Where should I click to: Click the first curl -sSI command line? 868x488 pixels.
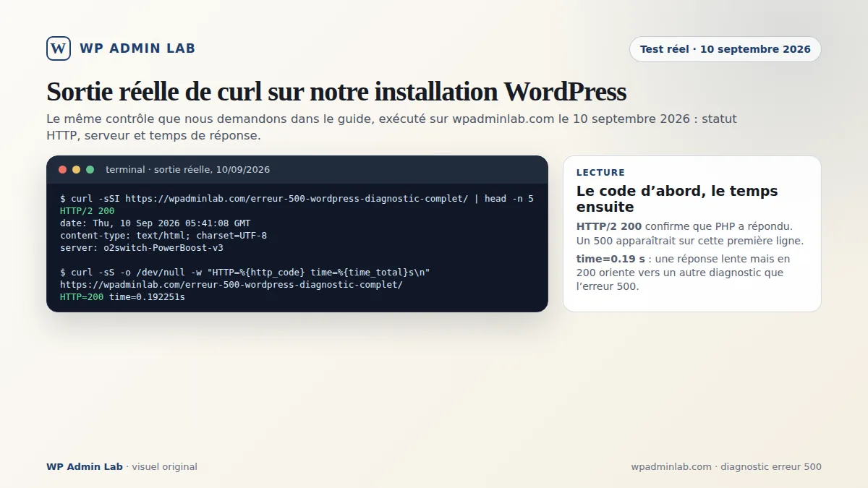[297, 198]
